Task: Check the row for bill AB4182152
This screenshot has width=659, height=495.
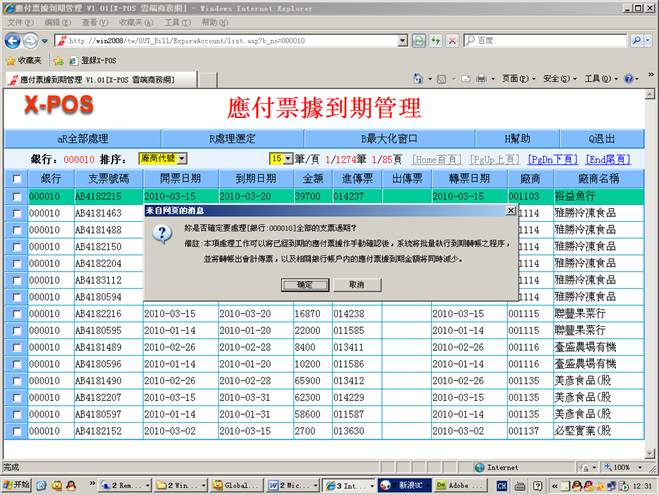Action: coord(15,431)
